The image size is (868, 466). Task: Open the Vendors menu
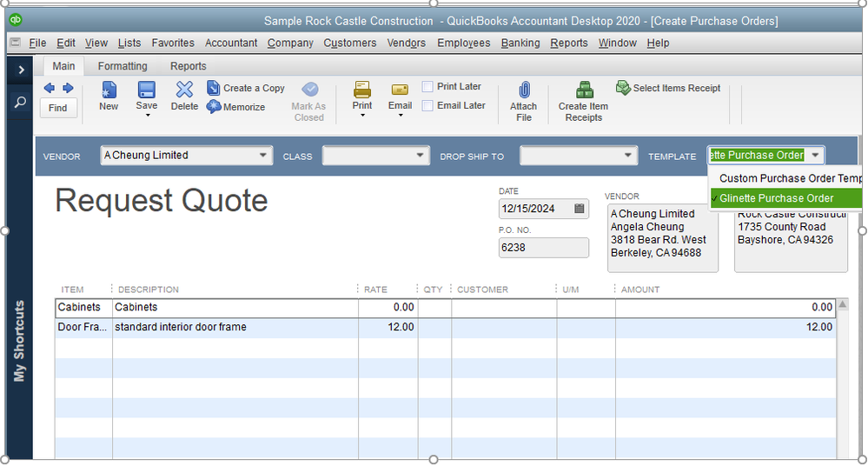(407, 43)
